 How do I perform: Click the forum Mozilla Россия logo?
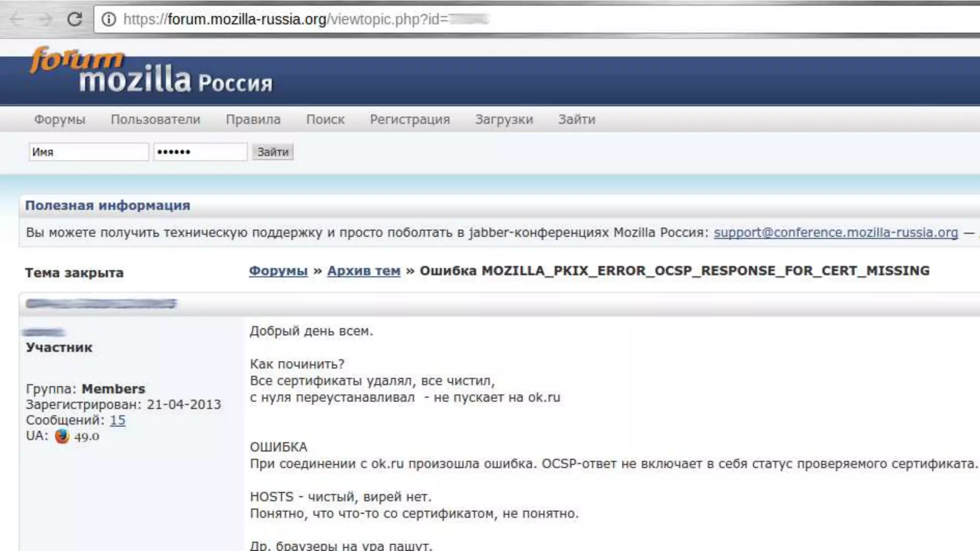[151, 71]
